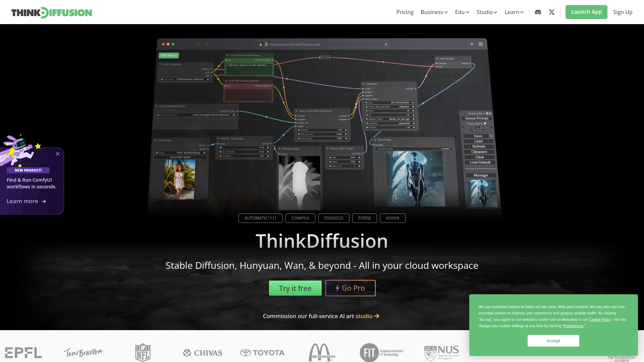Select the FORGE tag
The height and width of the screenshot is (362, 644).
(365, 218)
